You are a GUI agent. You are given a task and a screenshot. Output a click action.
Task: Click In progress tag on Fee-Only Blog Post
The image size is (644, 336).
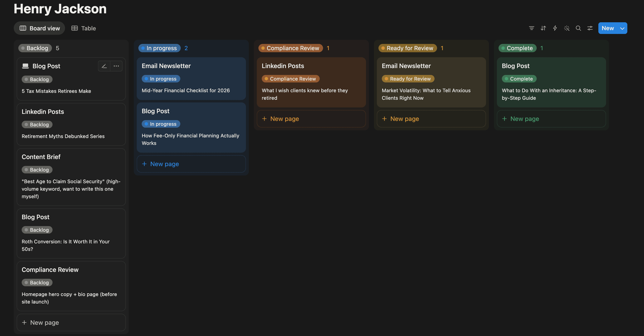pyautogui.click(x=161, y=124)
